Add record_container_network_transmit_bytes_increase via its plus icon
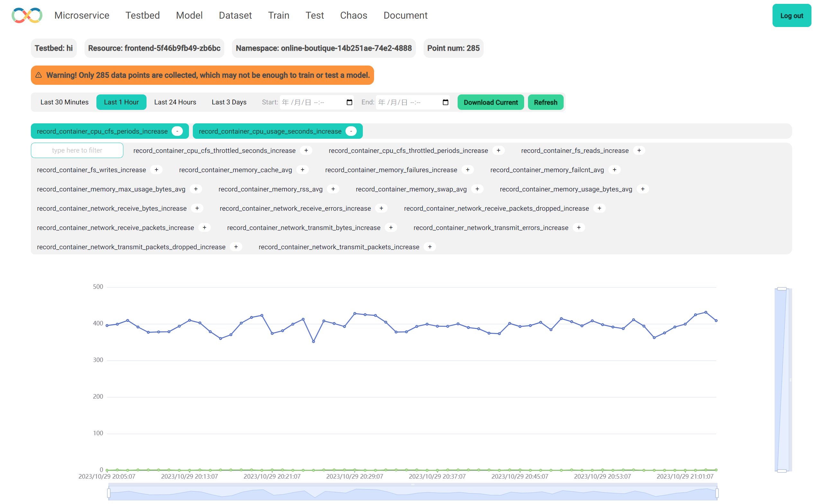Viewport: 823px width, 504px height. pos(391,228)
